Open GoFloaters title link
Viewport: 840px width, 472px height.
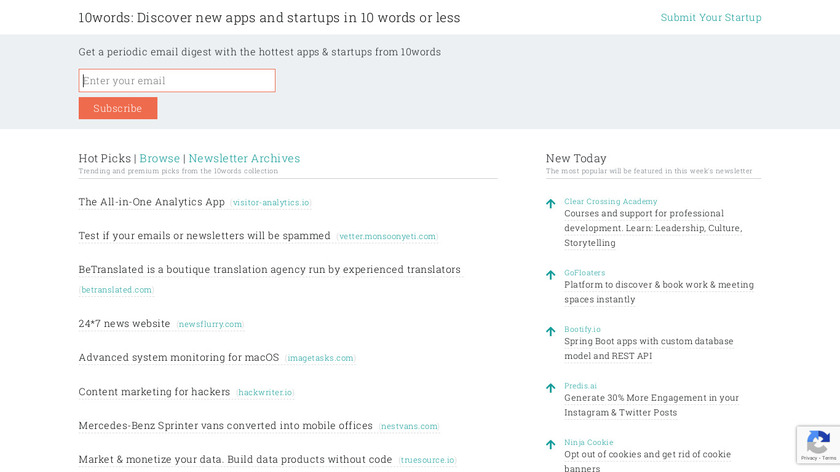(x=584, y=273)
